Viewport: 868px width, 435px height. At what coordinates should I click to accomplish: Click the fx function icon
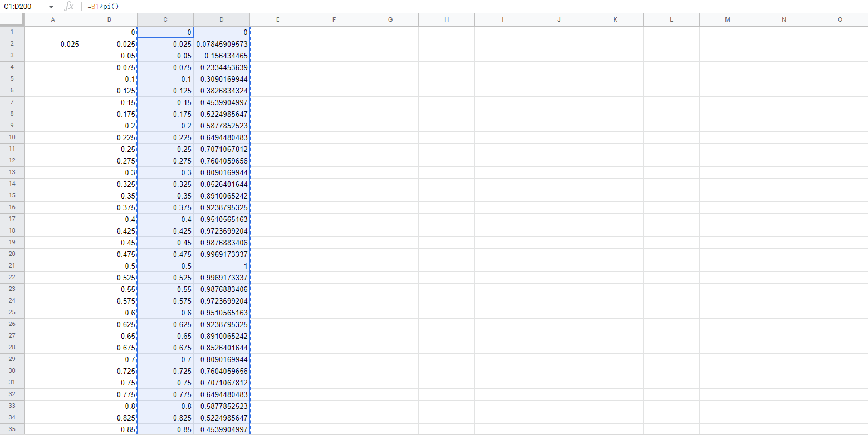69,7
